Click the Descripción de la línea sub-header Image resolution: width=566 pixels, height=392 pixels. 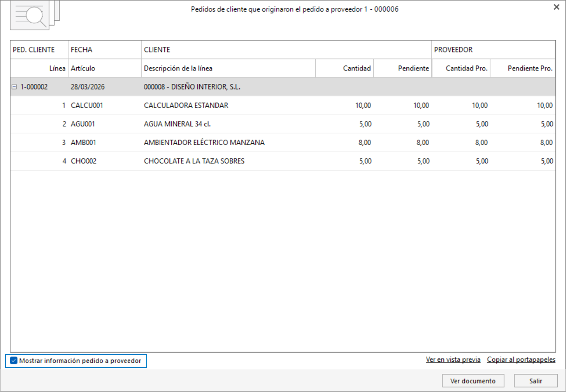tap(228, 68)
